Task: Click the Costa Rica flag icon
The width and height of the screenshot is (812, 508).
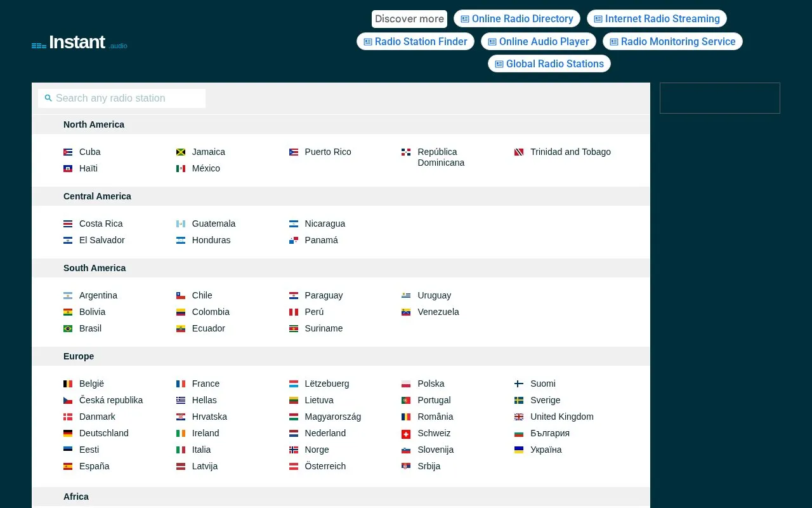Action: pyautogui.click(x=68, y=224)
